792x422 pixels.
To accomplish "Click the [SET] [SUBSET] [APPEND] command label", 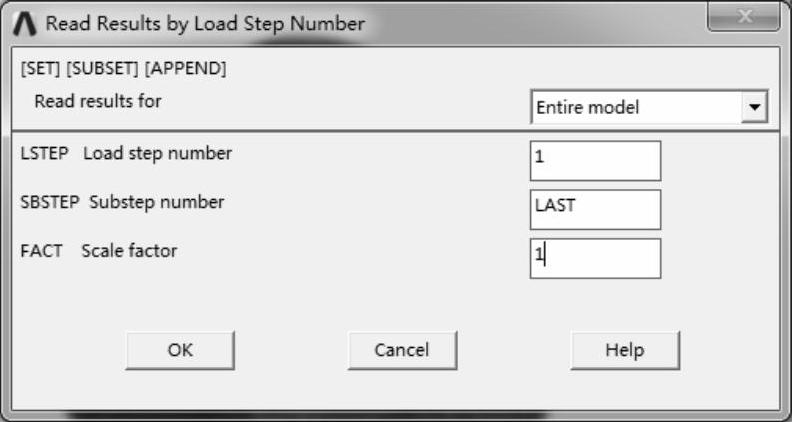I will (123, 69).
